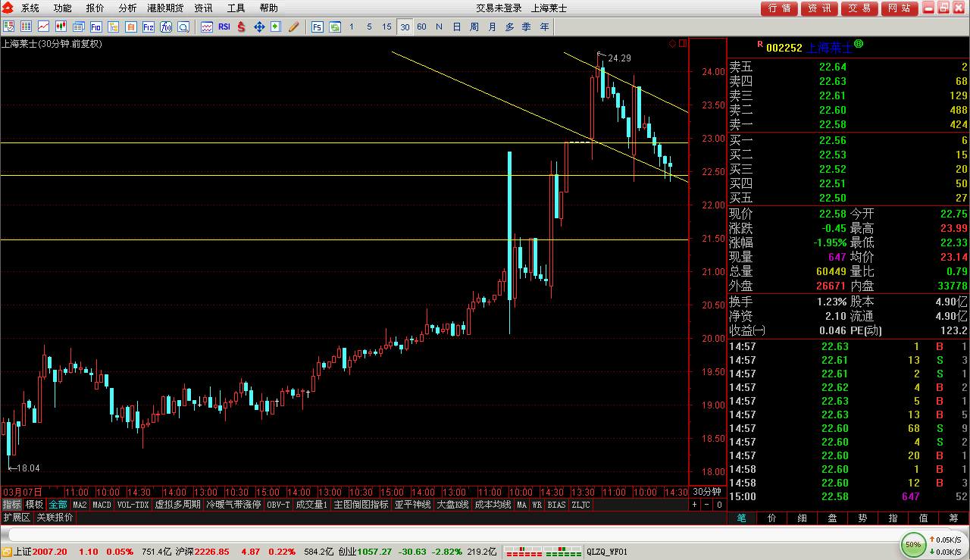Select the 全部 indicator tab
Viewport: 970px width, 560px height.
(x=58, y=505)
